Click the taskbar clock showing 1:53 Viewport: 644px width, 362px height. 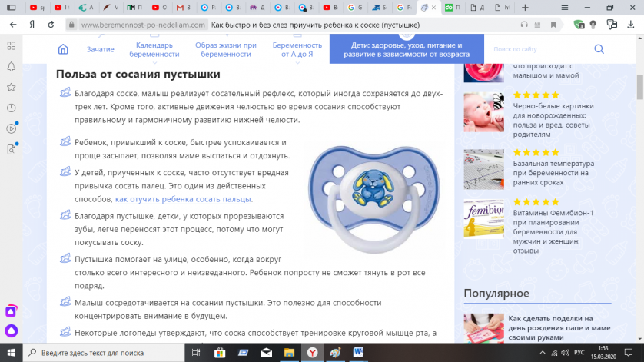tap(603, 353)
